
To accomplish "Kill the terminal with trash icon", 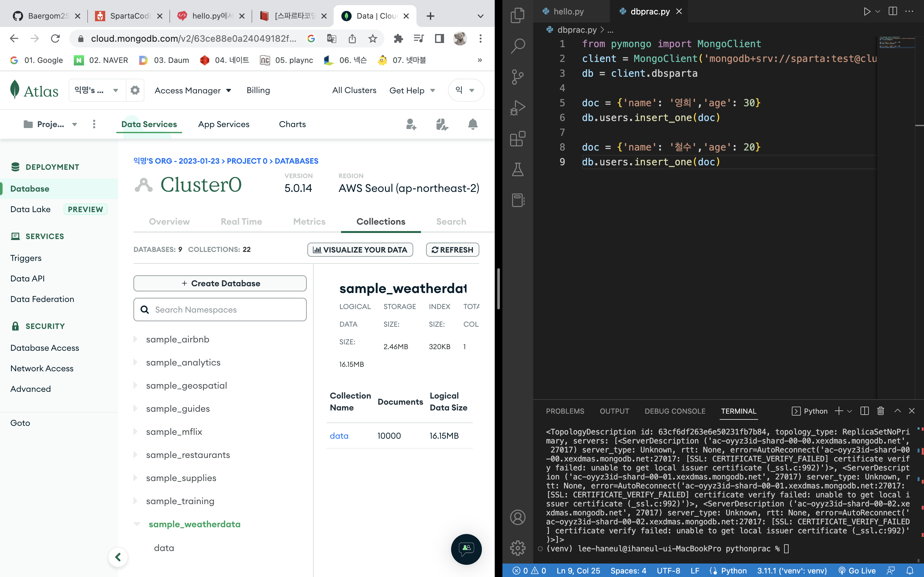I will click(x=880, y=411).
